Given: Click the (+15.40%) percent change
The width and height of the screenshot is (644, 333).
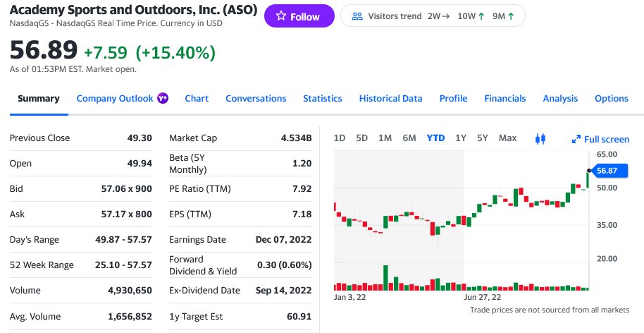Looking at the screenshot, I should click(x=175, y=52).
